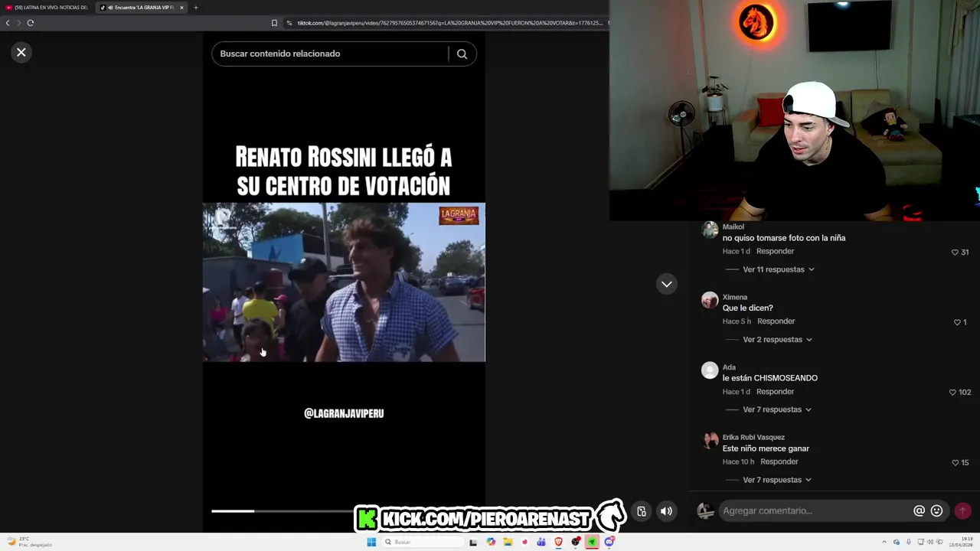
Task: Open Ada's profile avatar
Action: click(710, 370)
